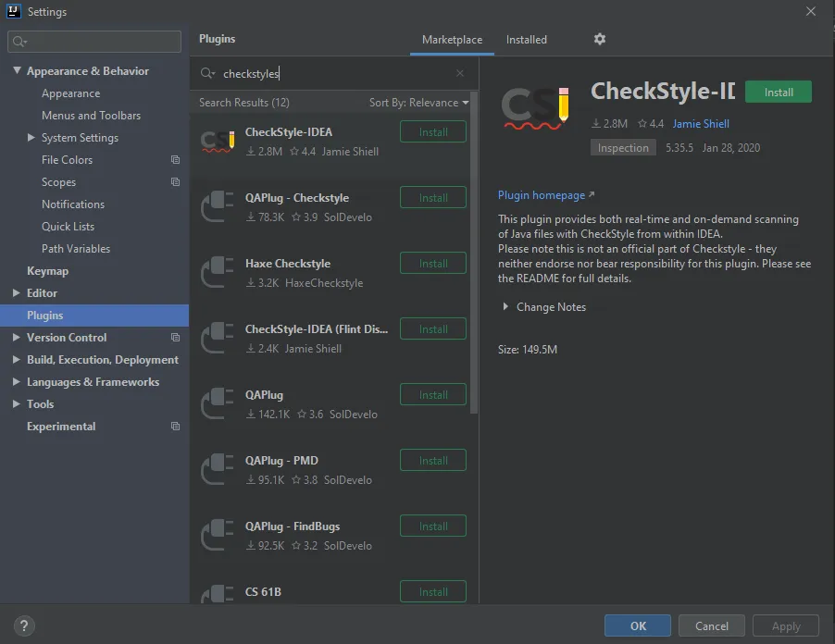Screen dimensions: 835x644
Task: Expand Languages & Frameworks node
Action: tap(17, 381)
